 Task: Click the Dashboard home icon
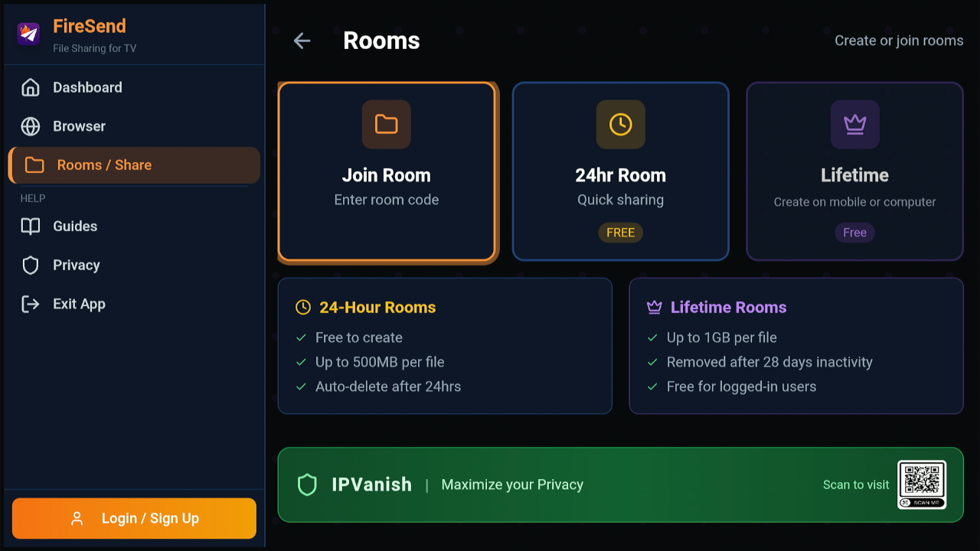tap(31, 88)
